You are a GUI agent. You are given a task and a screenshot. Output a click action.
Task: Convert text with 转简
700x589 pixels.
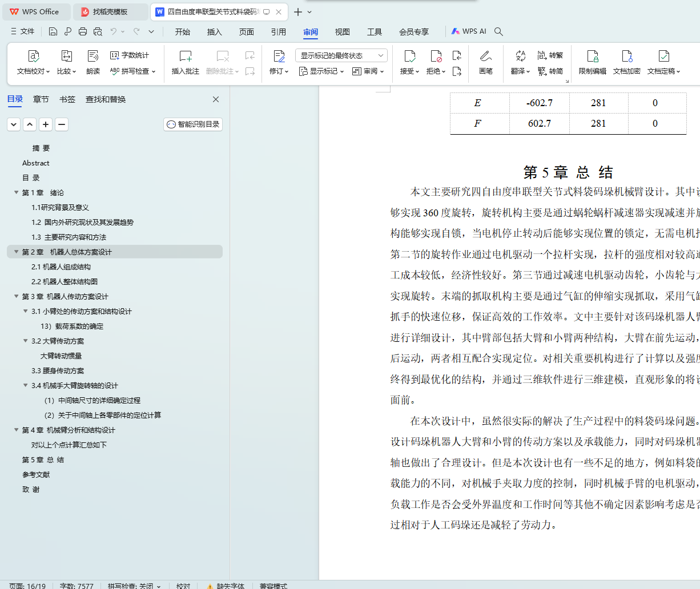pyautogui.click(x=550, y=71)
